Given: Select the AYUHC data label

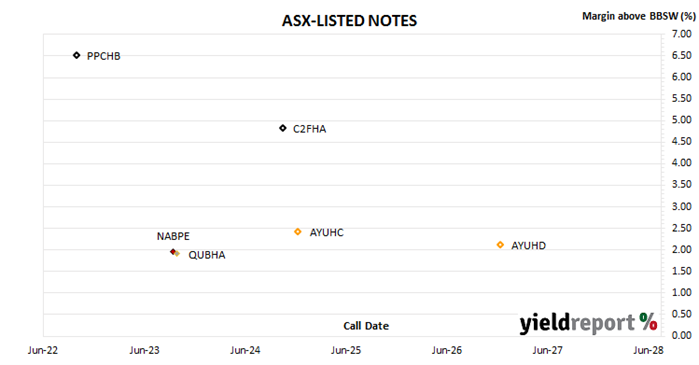Looking at the screenshot, I should point(327,233).
